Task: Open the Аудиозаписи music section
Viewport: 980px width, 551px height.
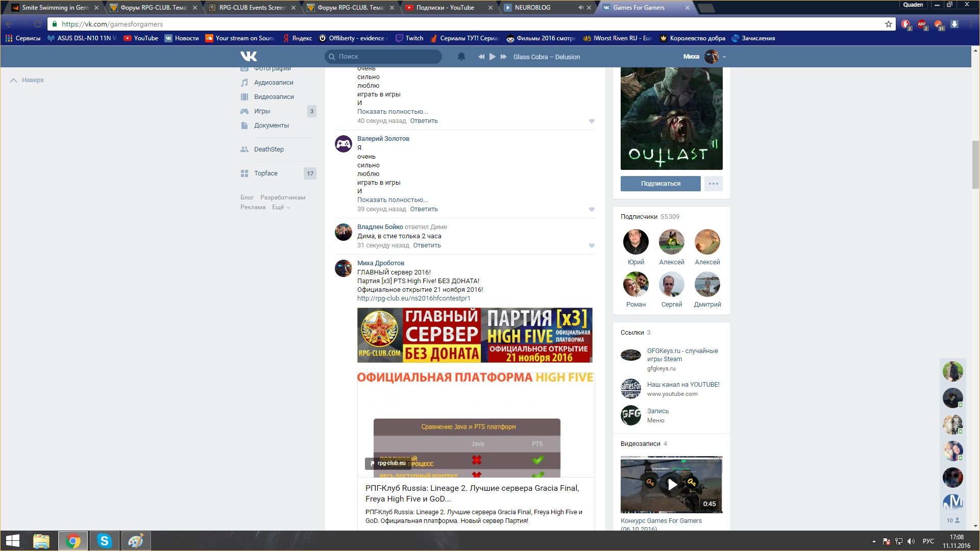Action: pyautogui.click(x=274, y=83)
